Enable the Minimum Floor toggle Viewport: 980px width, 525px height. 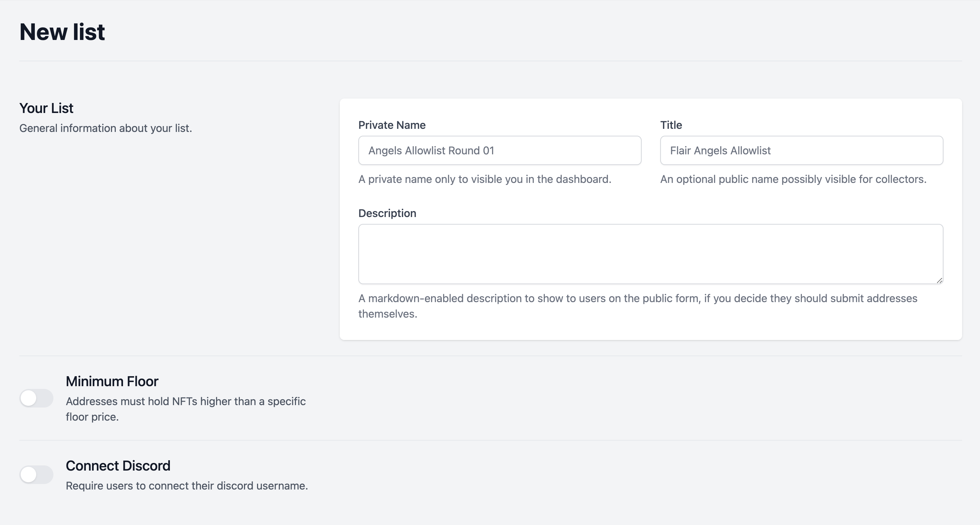click(37, 398)
